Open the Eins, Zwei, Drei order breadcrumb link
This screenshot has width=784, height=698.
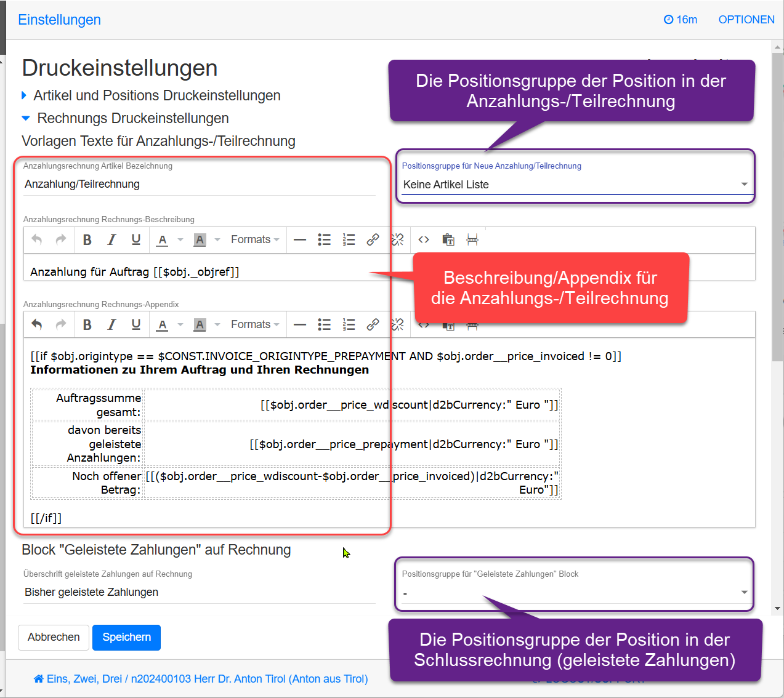[x=201, y=679]
